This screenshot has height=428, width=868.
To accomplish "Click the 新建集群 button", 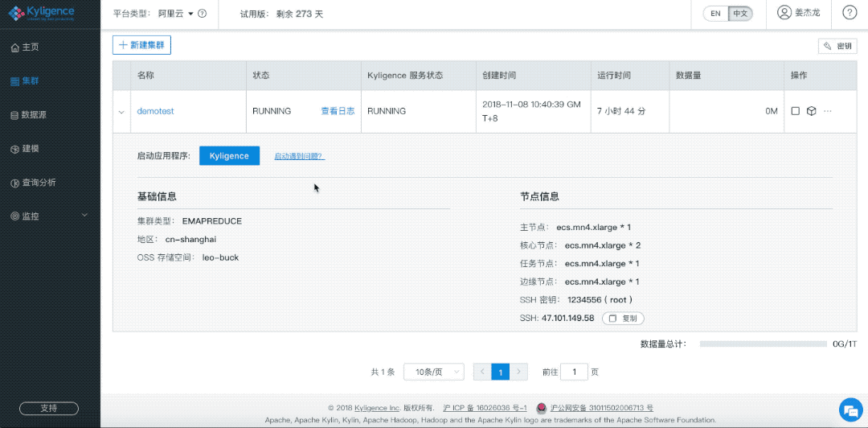I will coord(141,46).
